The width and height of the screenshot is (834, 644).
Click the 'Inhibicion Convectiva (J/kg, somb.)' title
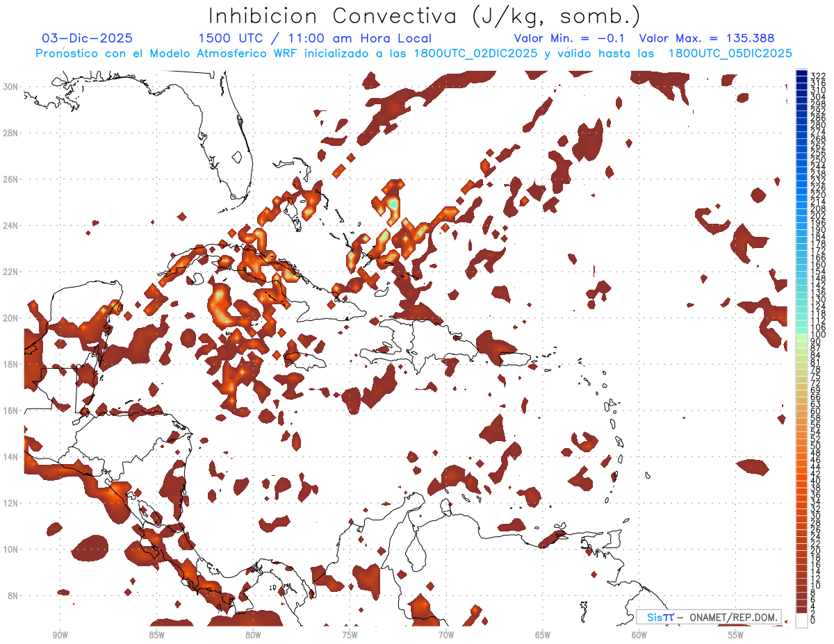[x=425, y=16]
